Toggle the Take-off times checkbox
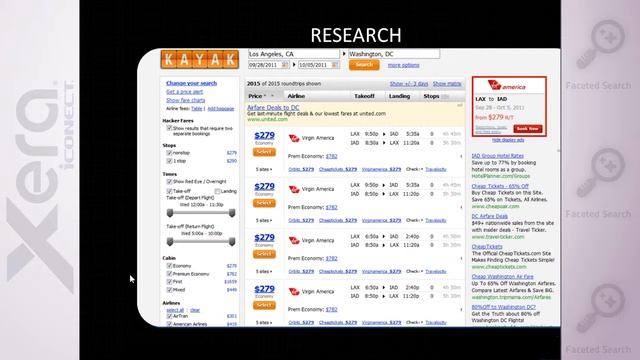Screen dimensions: 640x360 [x=169, y=191]
